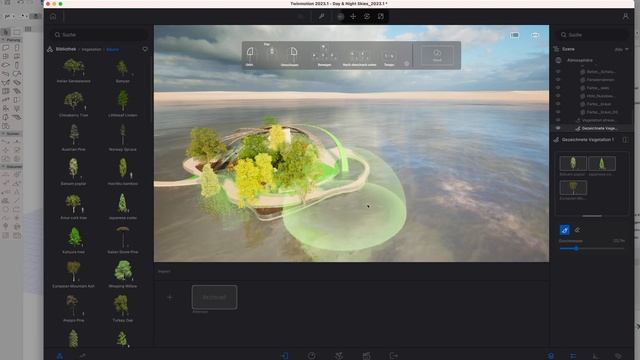The image size is (640, 360).
Task: Activate the paint vegetation brush toggle
Action: click(x=564, y=230)
